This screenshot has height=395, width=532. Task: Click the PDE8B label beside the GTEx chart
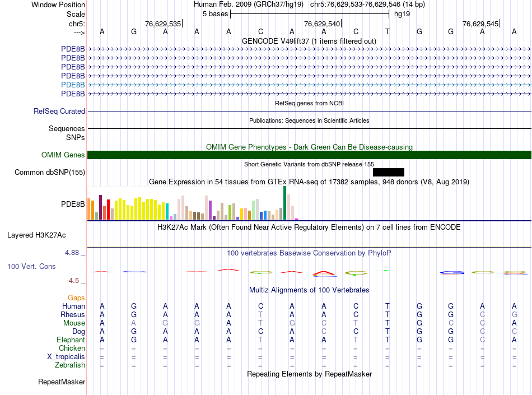73,205
